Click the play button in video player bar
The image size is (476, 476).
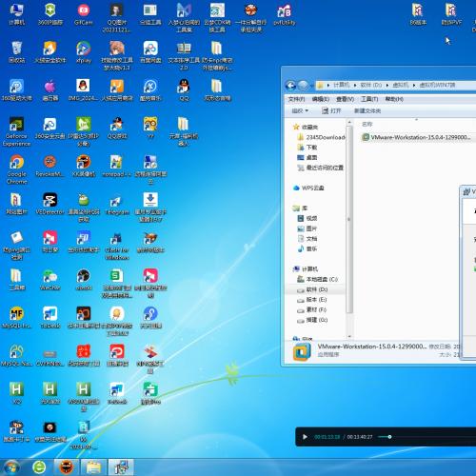[305, 437]
